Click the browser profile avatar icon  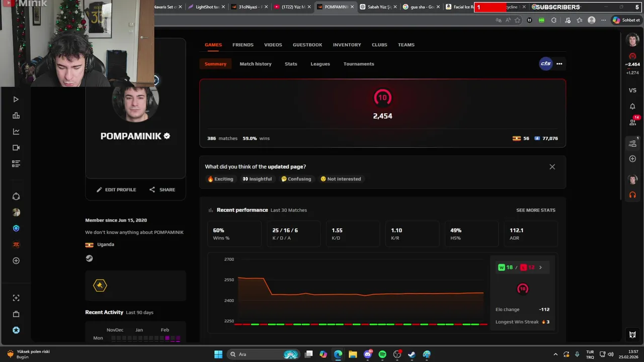click(x=592, y=20)
